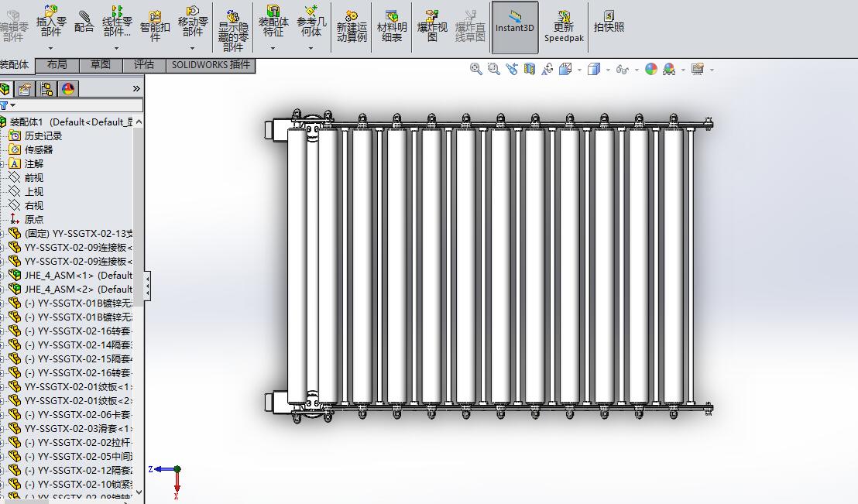858x504 pixels.
Task: Select the 右视 plane
Action: click(33, 206)
